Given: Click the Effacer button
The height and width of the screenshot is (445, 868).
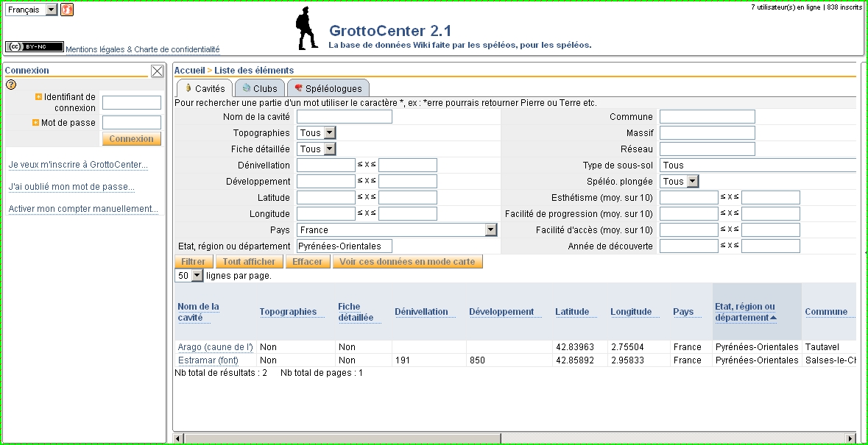Looking at the screenshot, I should tap(307, 261).
